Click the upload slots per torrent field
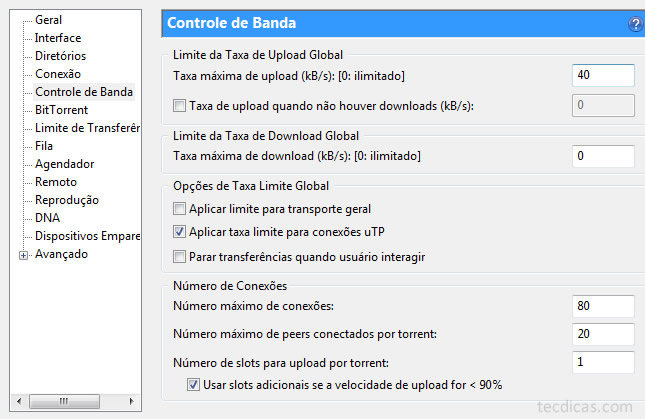Image resolution: width=645 pixels, height=419 pixels. point(603,362)
